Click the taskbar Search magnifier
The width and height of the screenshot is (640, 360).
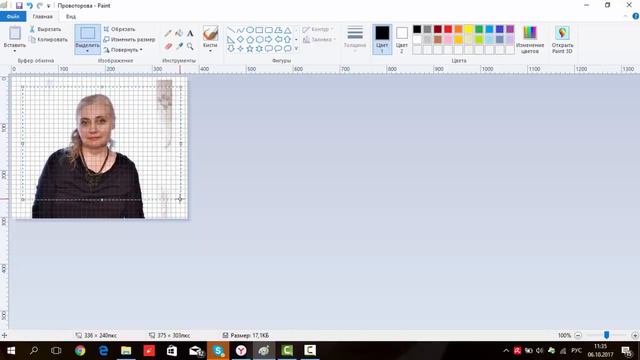[34, 350]
